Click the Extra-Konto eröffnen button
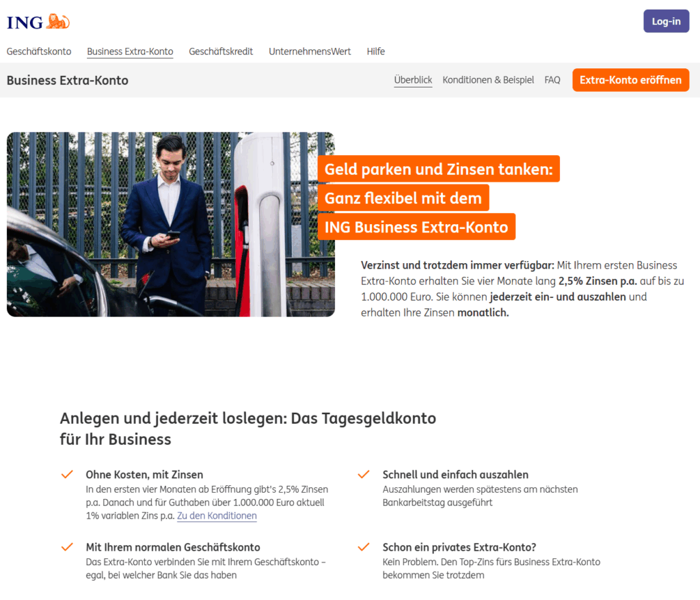 [630, 80]
